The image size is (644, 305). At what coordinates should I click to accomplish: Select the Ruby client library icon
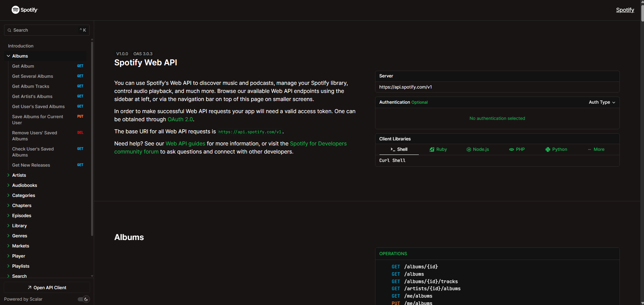(432, 149)
